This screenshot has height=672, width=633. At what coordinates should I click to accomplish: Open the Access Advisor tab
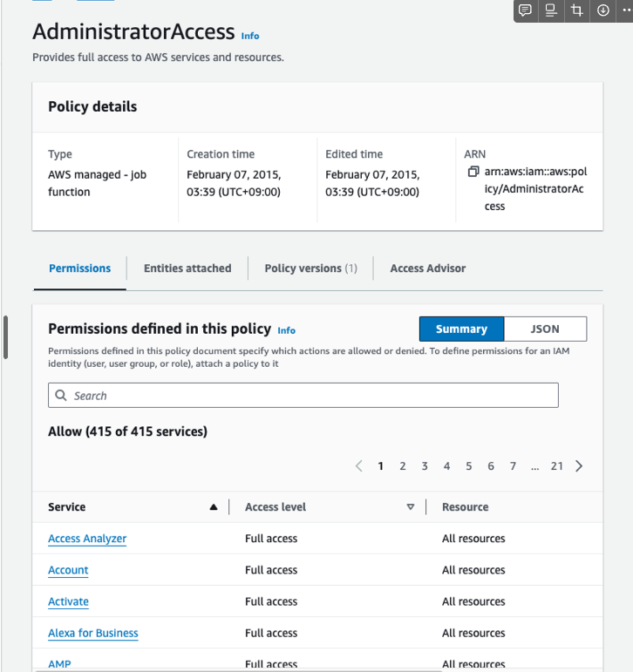pyautogui.click(x=427, y=268)
